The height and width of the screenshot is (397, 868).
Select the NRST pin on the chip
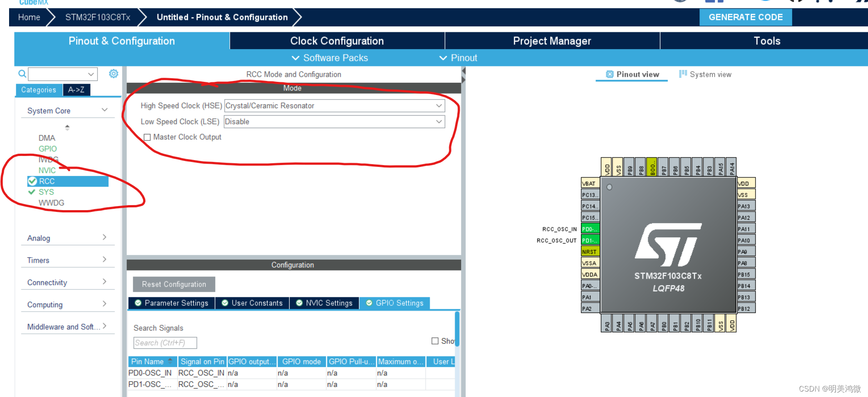(x=590, y=251)
